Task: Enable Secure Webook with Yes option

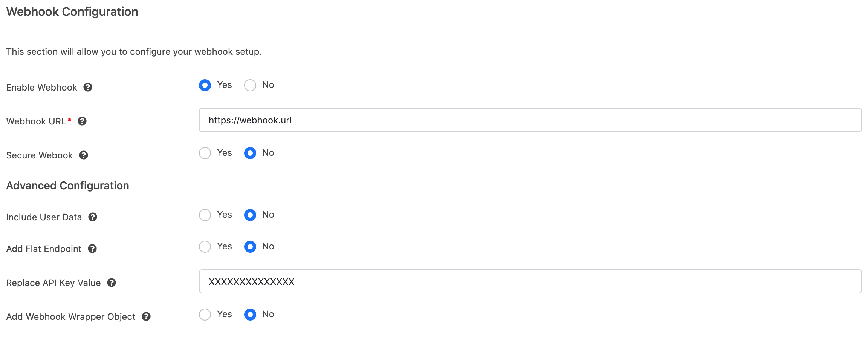Action: click(x=205, y=153)
